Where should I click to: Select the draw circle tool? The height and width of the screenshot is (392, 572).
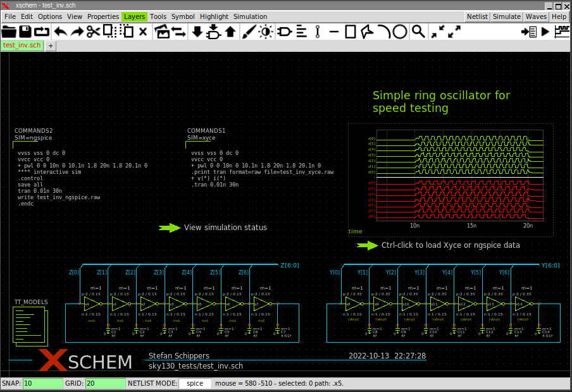[400, 31]
